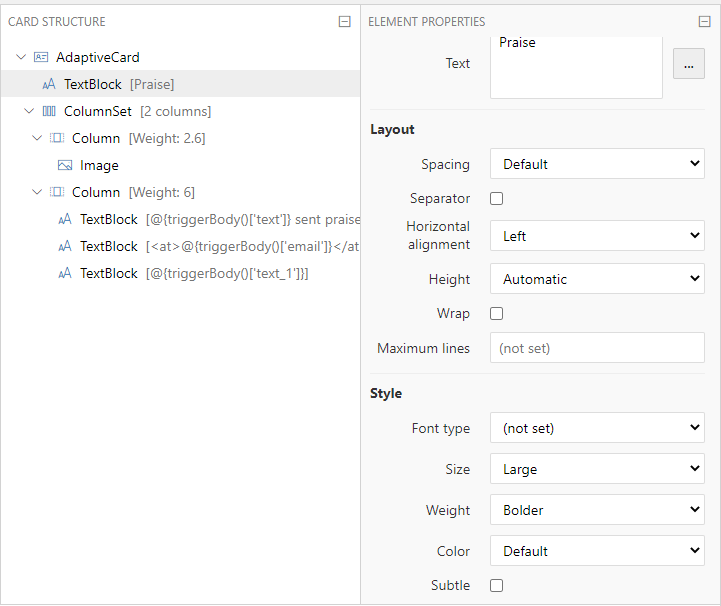Open the Size dropdown set to Large

pos(597,469)
